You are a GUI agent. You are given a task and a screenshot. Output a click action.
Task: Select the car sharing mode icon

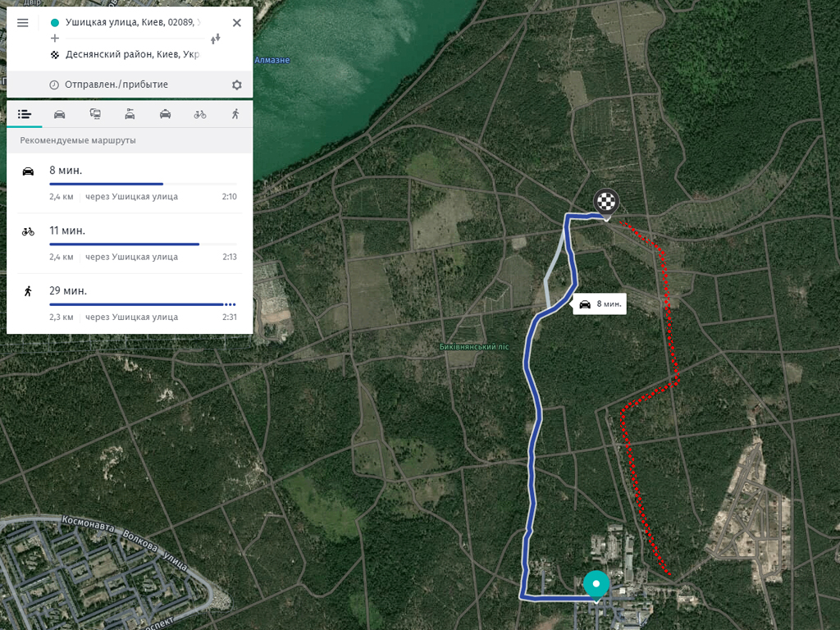tap(130, 114)
